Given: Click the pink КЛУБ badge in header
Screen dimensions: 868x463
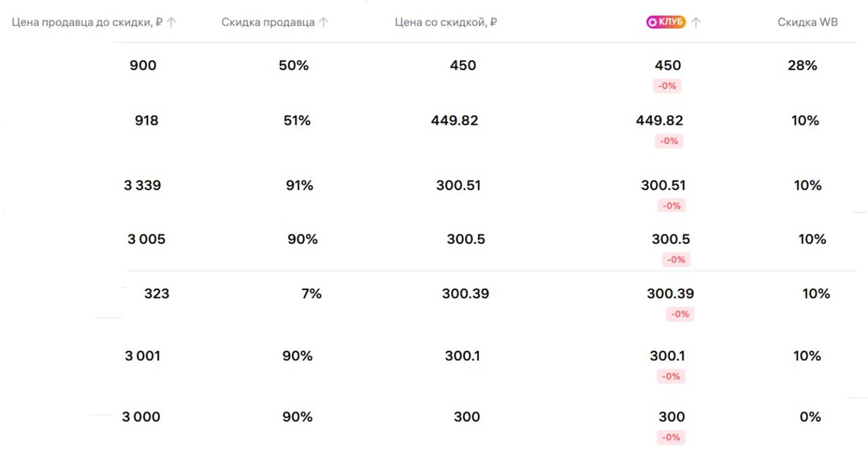Looking at the screenshot, I should (x=665, y=22).
